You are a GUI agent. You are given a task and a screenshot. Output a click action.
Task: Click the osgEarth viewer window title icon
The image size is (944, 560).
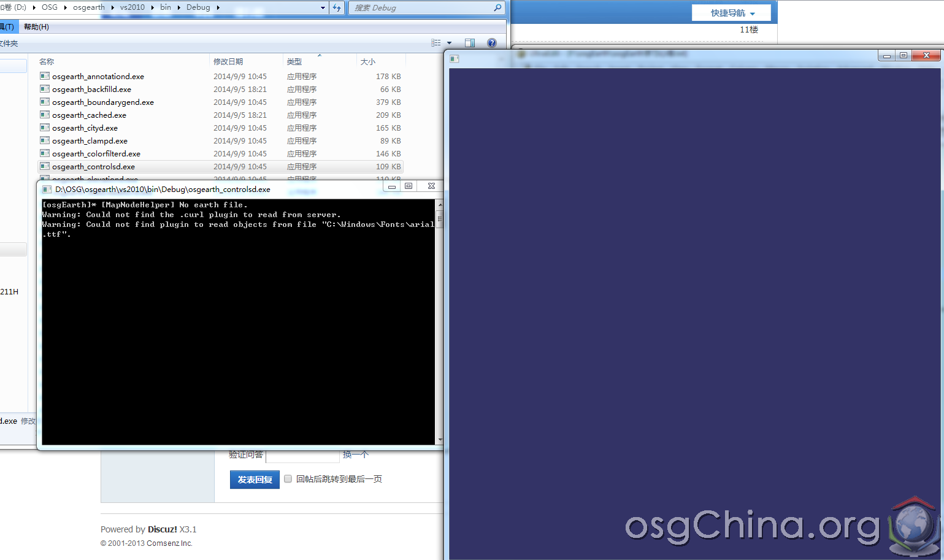tap(455, 58)
